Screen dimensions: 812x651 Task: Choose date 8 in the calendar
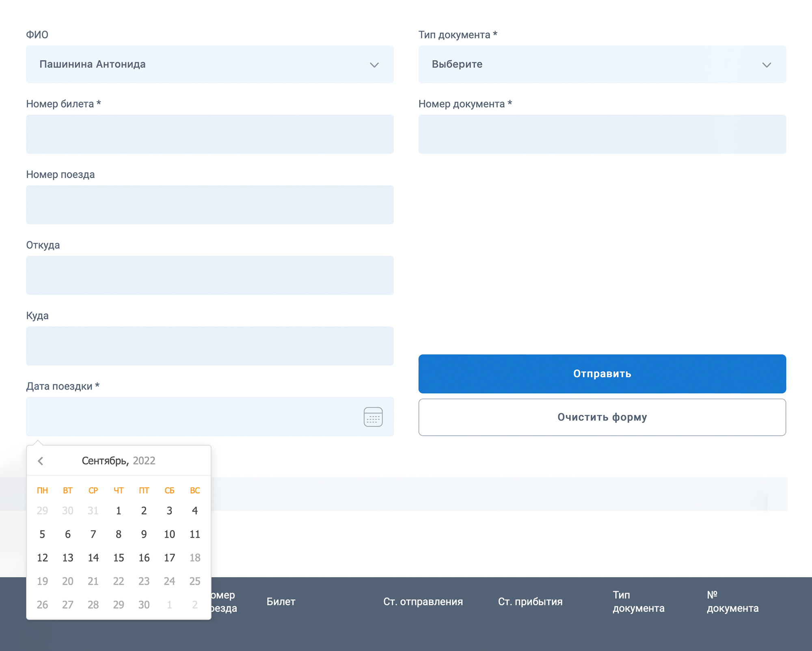119,534
